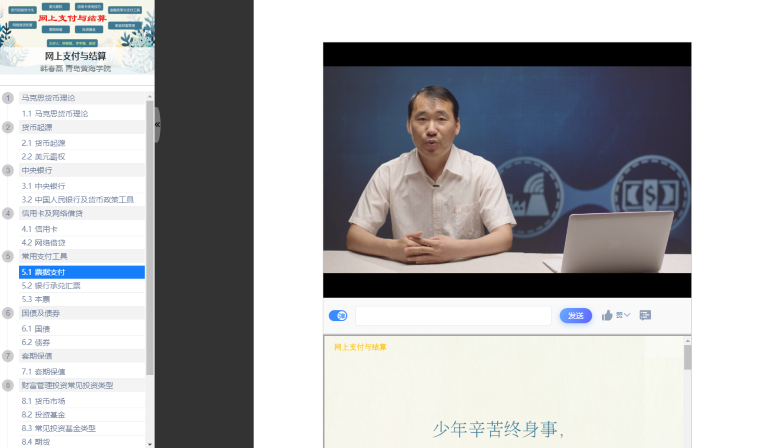Click the comment input field below the video
Screen dimensions: 760x448
(x=452, y=315)
